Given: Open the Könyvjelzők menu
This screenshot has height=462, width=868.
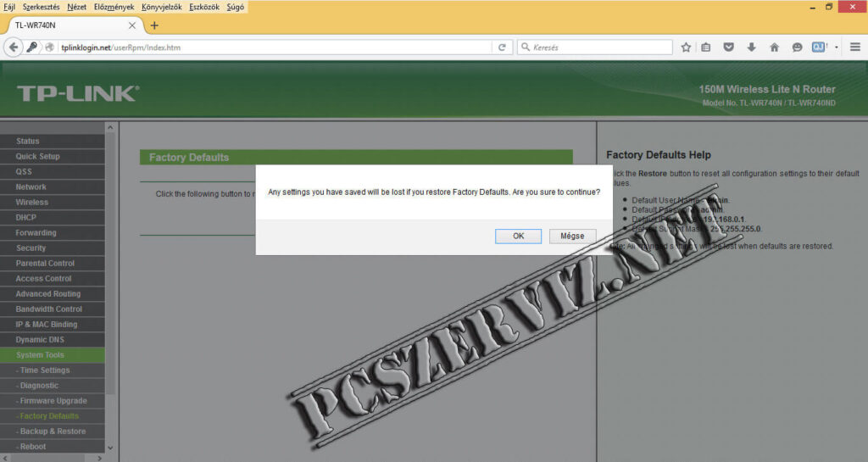Looking at the screenshot, I should click(162, 7).
